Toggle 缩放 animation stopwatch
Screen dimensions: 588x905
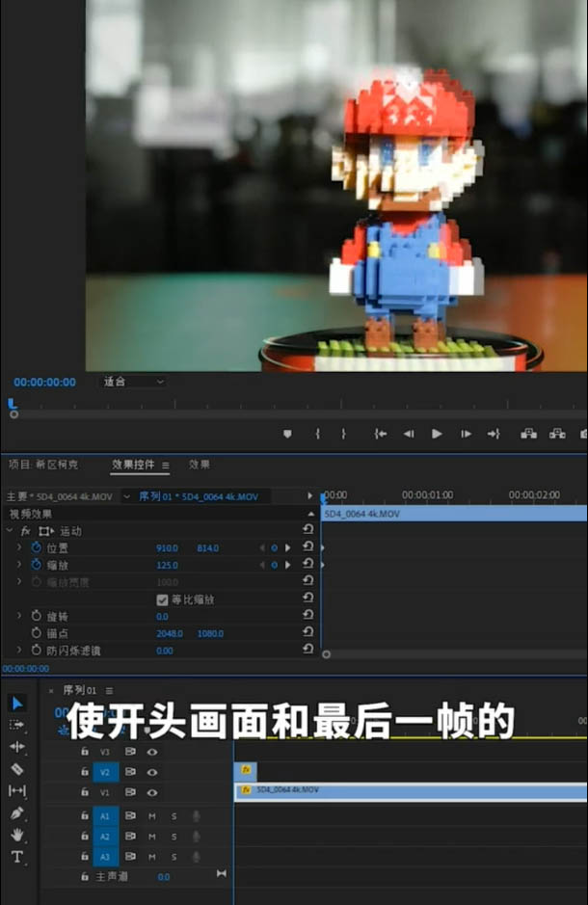(37, 565)
